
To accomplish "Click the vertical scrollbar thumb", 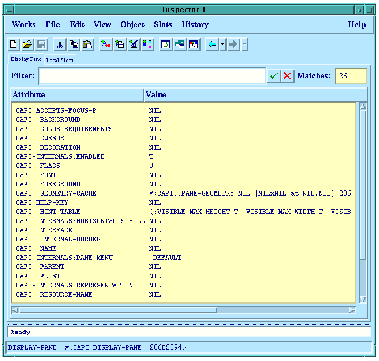I will pos(363,185).
